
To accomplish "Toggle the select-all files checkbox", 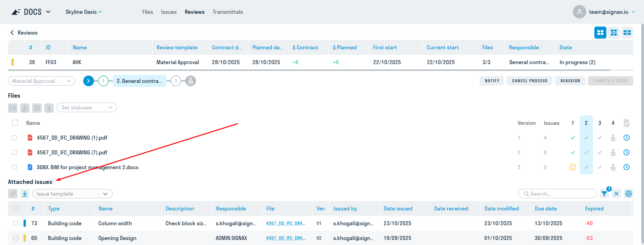I will [15, 123].
